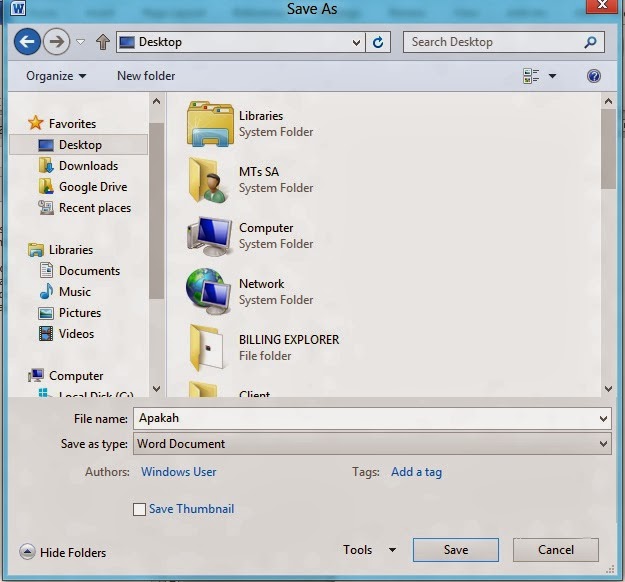Open Videos library

[76, 334]
